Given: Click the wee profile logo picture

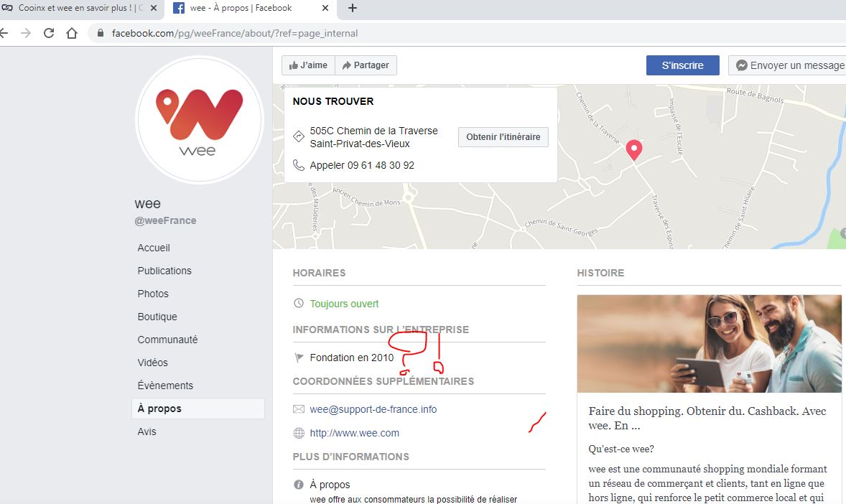Looking at the screenshot, I should point(199,121).
